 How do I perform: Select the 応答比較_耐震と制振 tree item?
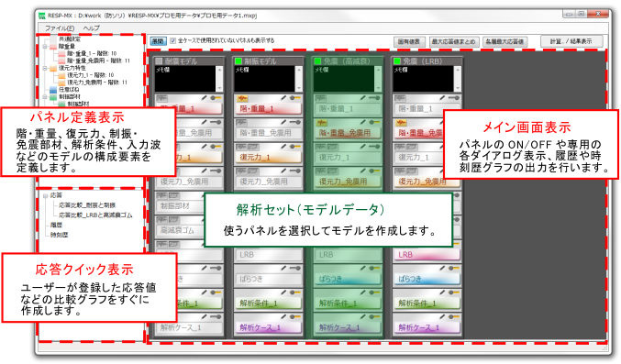click(87, 205)
